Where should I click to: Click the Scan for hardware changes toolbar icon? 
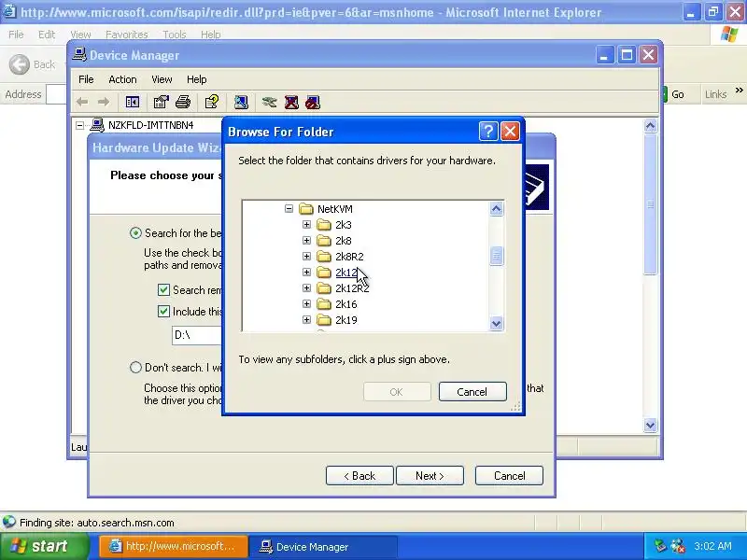coord(241,102)
